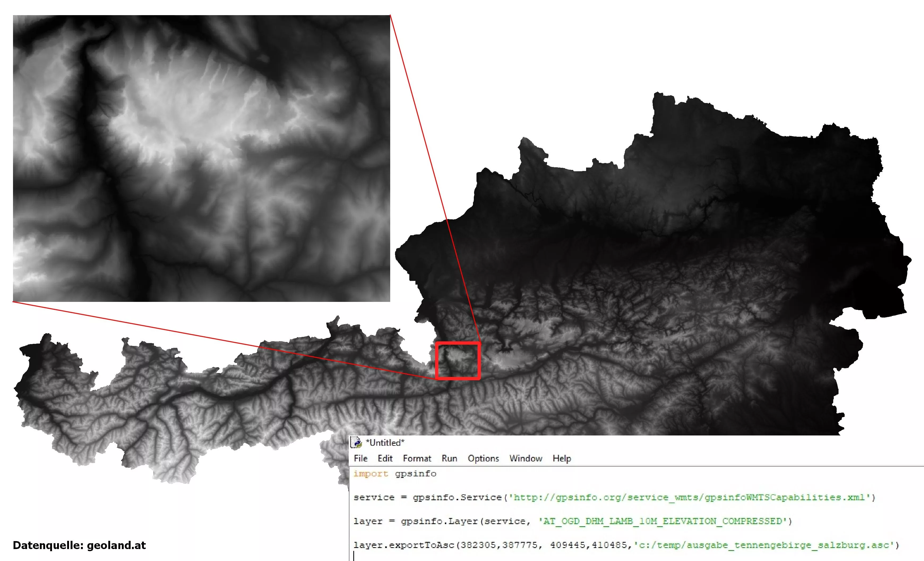Click the Datenquelle: geoland.at caption

point(79,545)
